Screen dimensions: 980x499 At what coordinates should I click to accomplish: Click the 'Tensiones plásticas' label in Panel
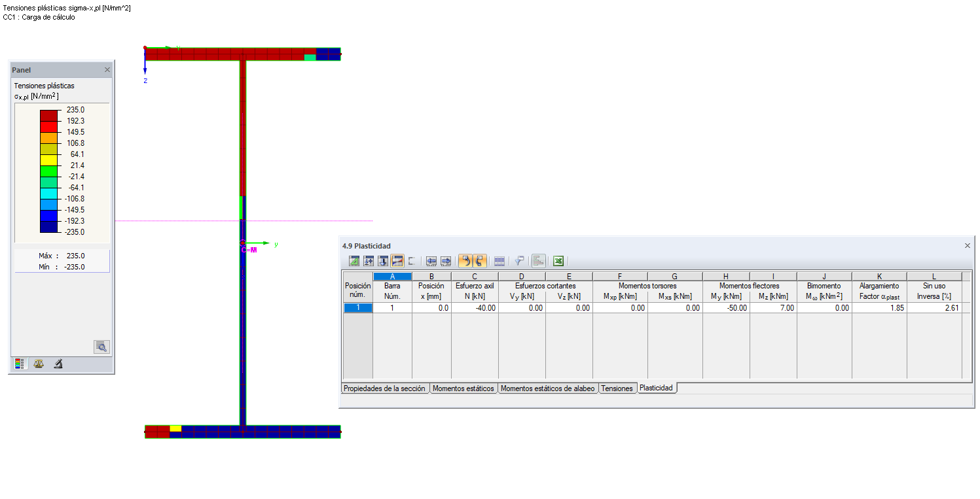[x=44, y=86]
